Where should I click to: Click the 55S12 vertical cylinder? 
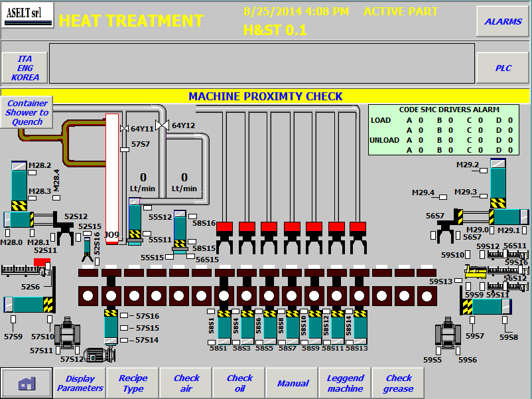pyautogui.click(x=135, y=221)
